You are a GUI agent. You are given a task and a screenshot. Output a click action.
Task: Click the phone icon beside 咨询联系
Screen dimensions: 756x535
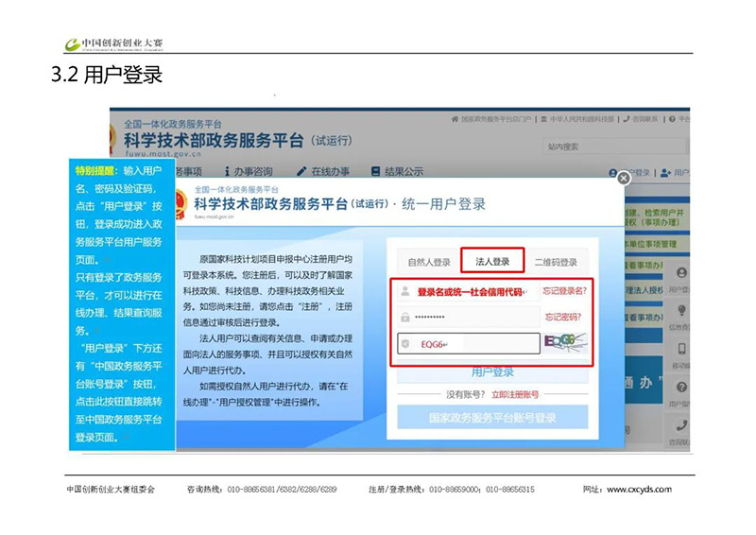click(x=627, y=119)
